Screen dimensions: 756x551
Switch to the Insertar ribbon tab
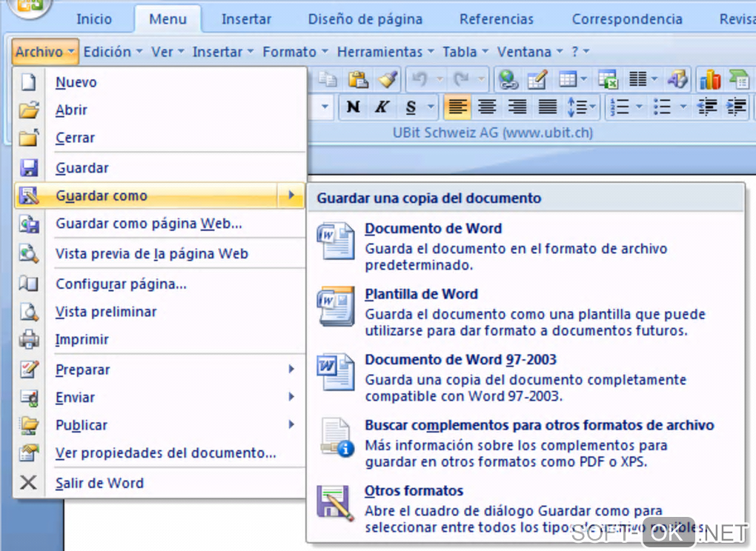click(x=246, y=19)
